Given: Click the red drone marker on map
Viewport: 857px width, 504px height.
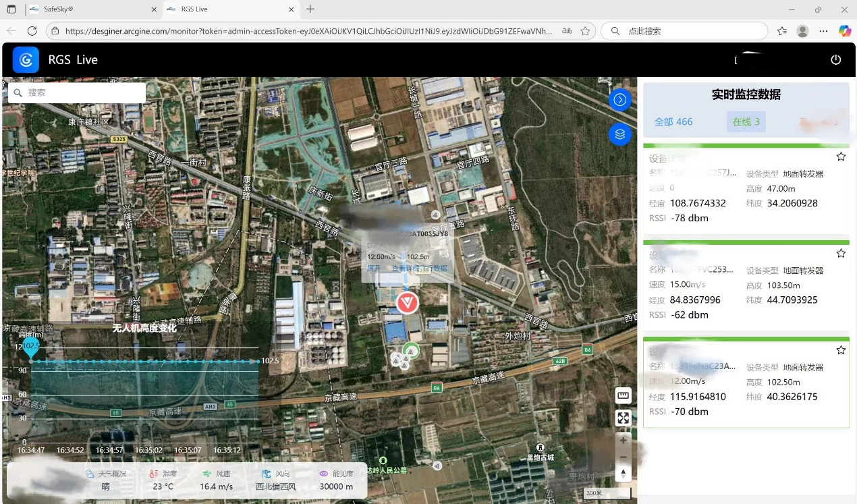Looking at the screenshot, I should click(407, 303).
